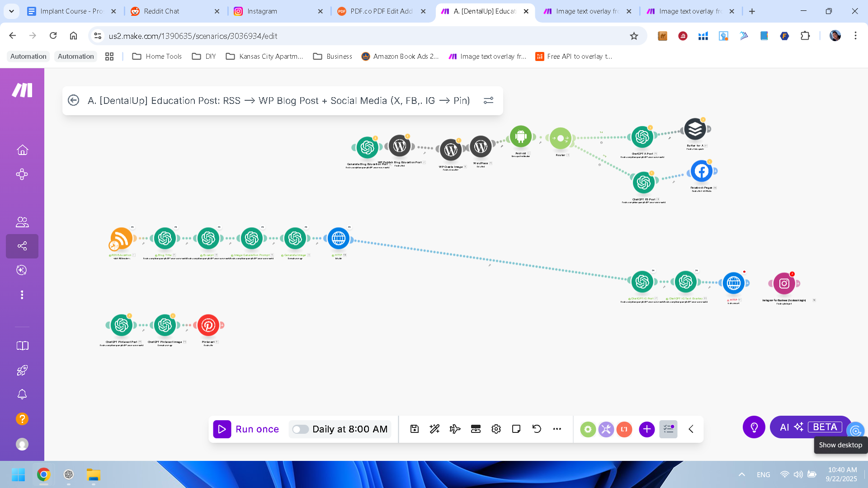Toggle the Daily at 8:00 AM schedule switch
The image size is (868, 488).
point(300,429)
